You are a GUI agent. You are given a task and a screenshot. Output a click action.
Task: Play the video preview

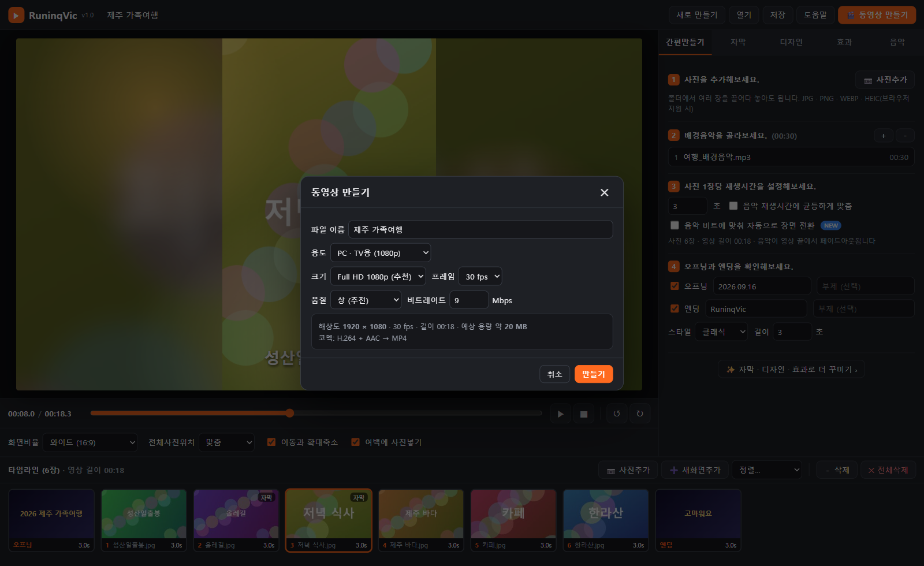(x=560, y=414)
